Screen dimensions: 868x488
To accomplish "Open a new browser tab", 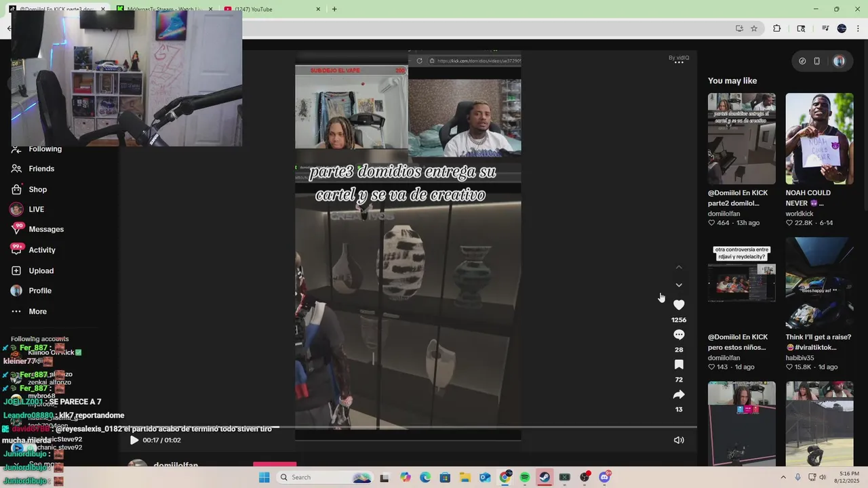I will pyautogui.click(x=334, y=9).
